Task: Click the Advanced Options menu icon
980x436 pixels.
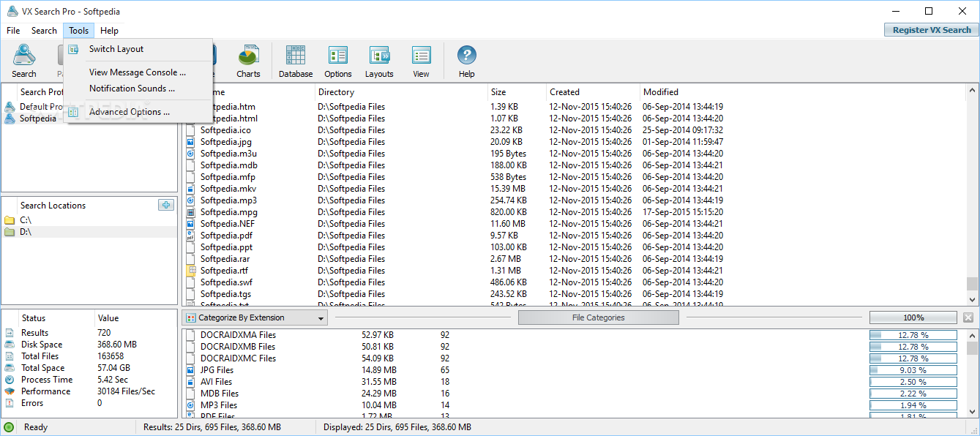Action: [73, 112]
